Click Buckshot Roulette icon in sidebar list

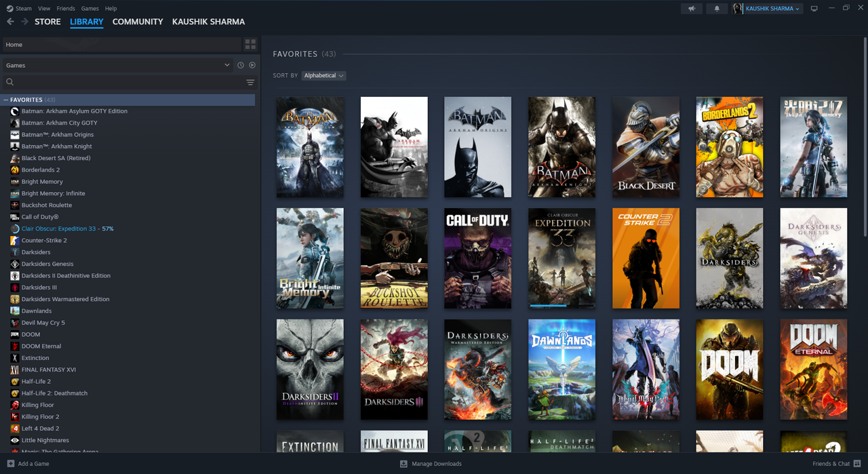pyautogui.click(x=15, y=205)
